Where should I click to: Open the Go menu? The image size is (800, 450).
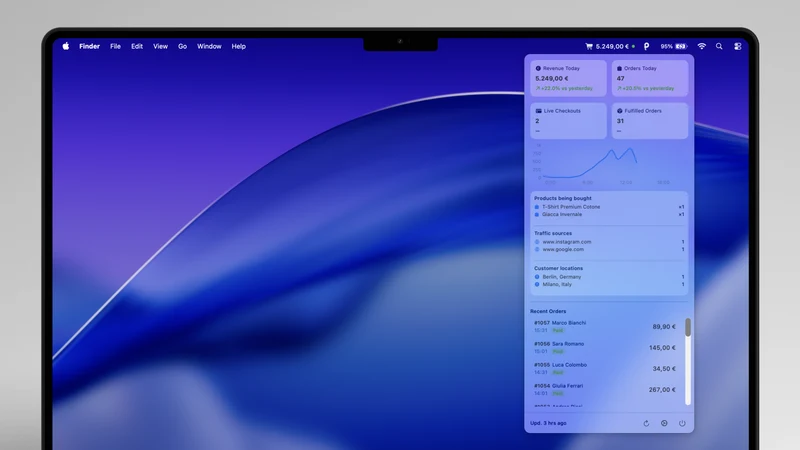(182, 46)
